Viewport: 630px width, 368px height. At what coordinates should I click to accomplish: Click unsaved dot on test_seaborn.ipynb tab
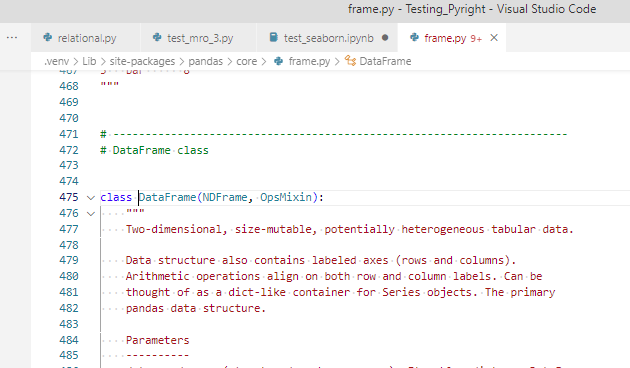(x=385, y=38)
